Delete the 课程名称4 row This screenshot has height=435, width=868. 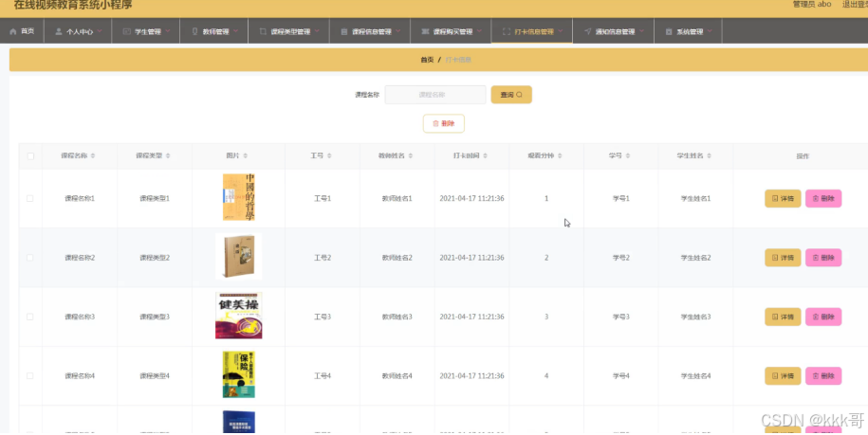tap(823, 376)
